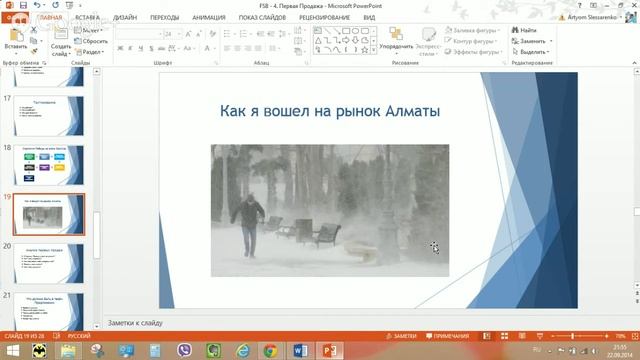Select the oval shape in the shapes gallery
This screenshot has width=640, height=360.
(x=355, y=31)
